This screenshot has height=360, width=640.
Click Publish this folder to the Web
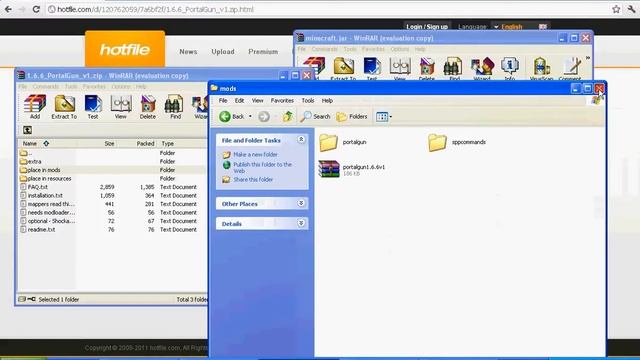point(262,167)
